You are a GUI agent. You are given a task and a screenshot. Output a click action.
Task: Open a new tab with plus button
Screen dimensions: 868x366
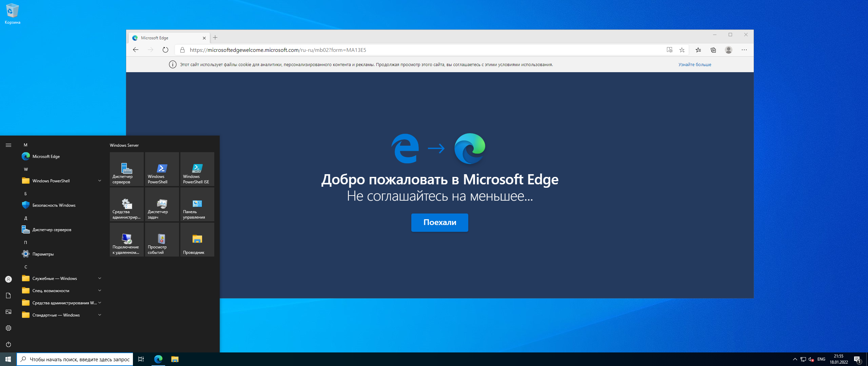click(x=215, y=38)
